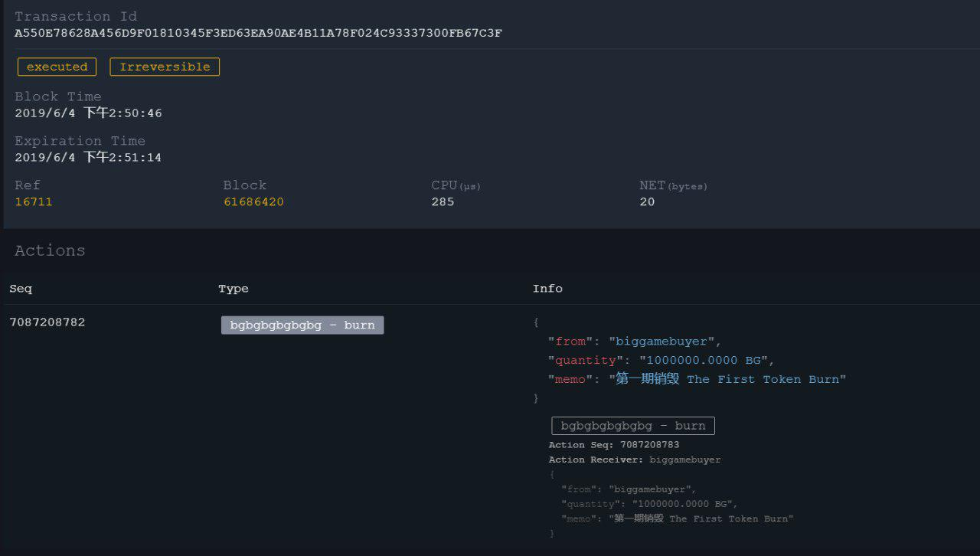The image size is (980, 556).
Task: Select the filled bgbgbgbgbgbg - burn type tag
Action: (302, 325)
